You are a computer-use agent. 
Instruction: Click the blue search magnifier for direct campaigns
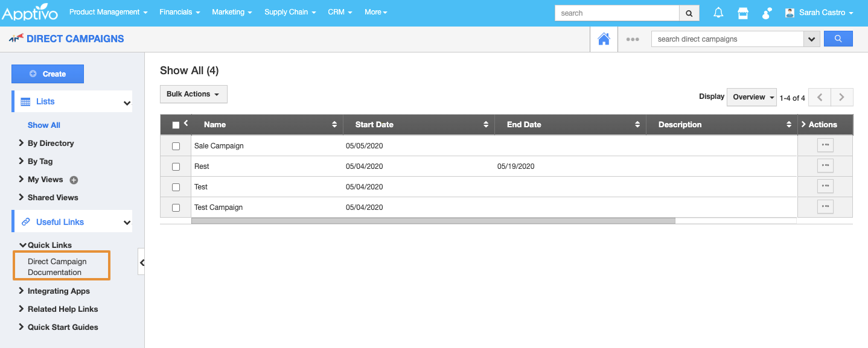[x=838, y=38]
